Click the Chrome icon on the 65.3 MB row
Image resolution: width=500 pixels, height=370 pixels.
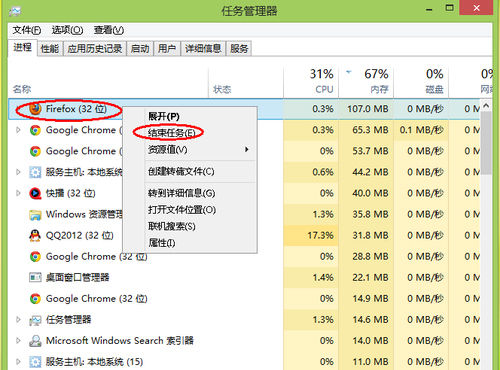coord(35,130)
